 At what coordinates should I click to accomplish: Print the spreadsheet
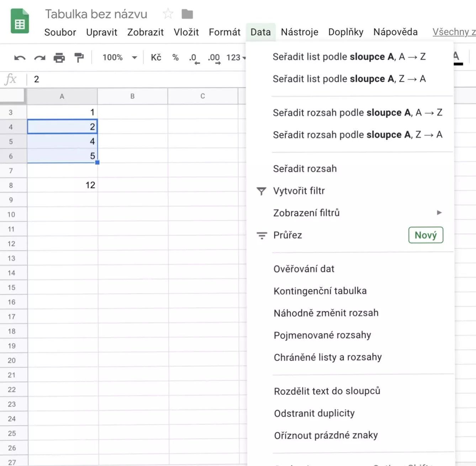click(x=59, y=58)
